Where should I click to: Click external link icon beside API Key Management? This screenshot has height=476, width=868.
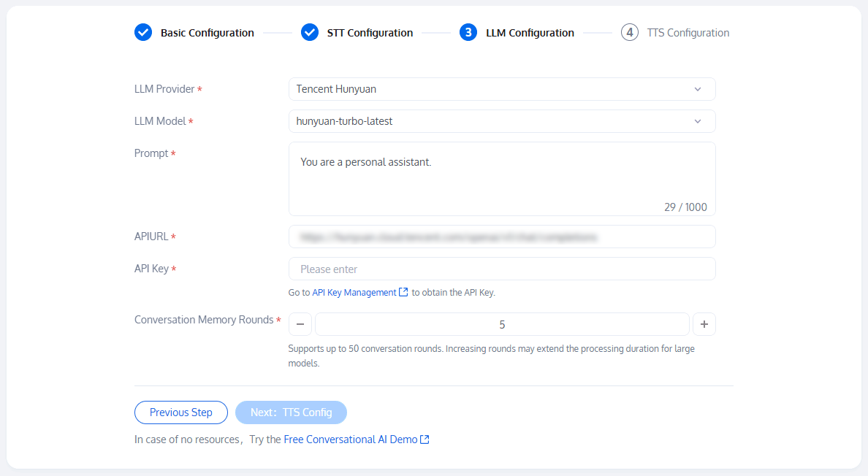pos(403,292)
